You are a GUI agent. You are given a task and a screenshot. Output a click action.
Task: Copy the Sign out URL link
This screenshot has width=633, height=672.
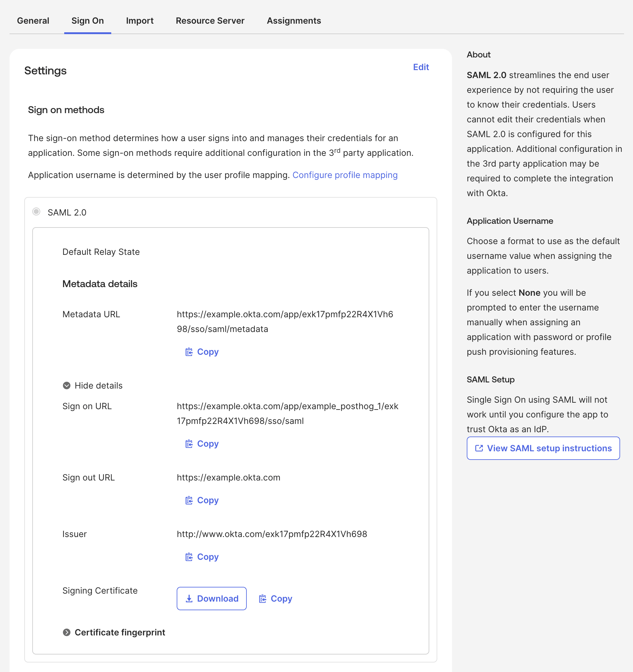[x=207, y=500]
